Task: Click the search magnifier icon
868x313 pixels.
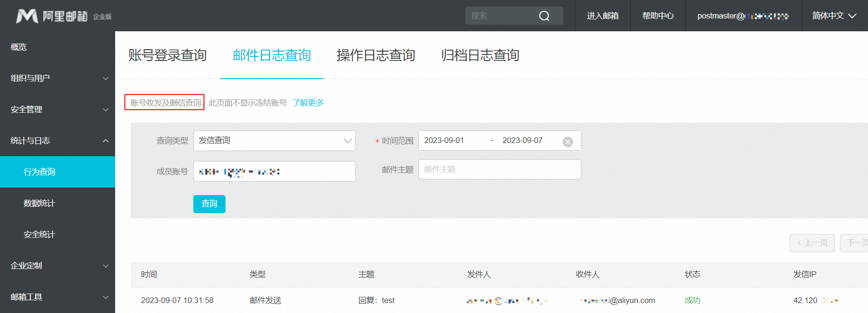Action: coord(544,16)
